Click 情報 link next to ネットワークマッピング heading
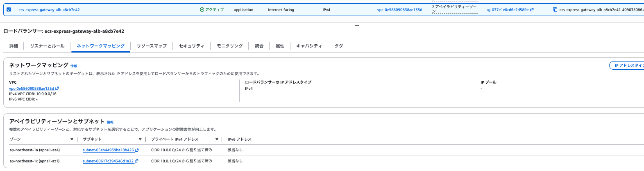The width and height of the screenshot is (644, 171). pos(74,66)
